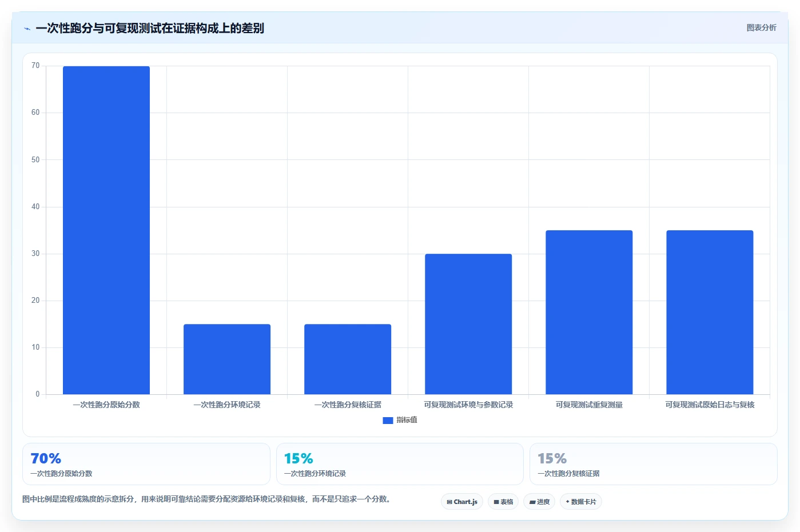Click the y-axis tick label 20
The width and height of the screenshot is (800, 532).
pos(35,301)
